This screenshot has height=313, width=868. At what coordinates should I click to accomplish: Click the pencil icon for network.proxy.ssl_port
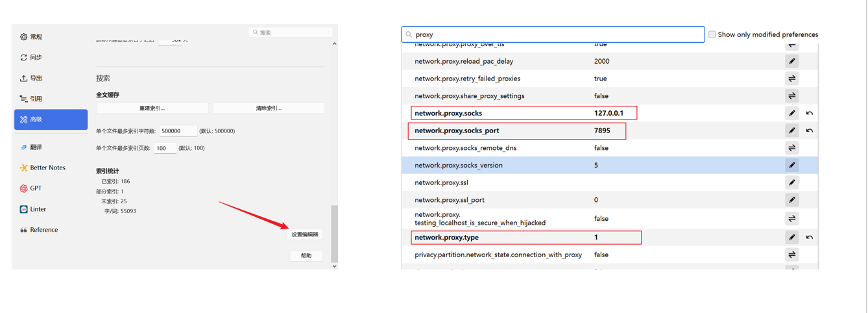point(791,200)
